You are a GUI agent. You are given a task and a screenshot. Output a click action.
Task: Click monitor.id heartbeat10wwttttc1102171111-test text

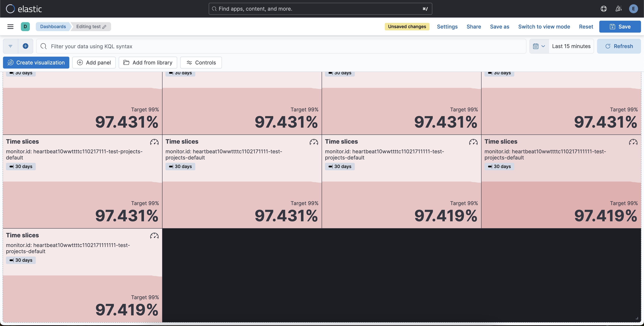click(x=224, y=154)
